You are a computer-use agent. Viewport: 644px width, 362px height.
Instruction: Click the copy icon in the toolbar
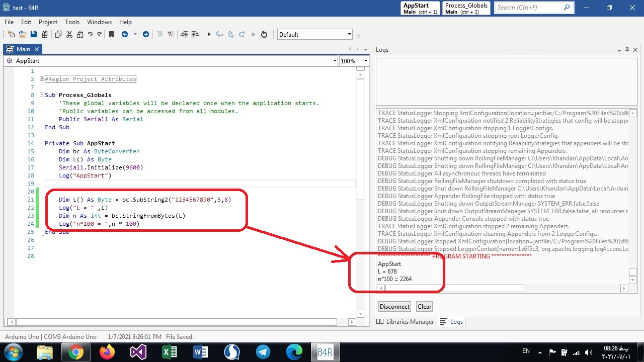tap(58, 34)
